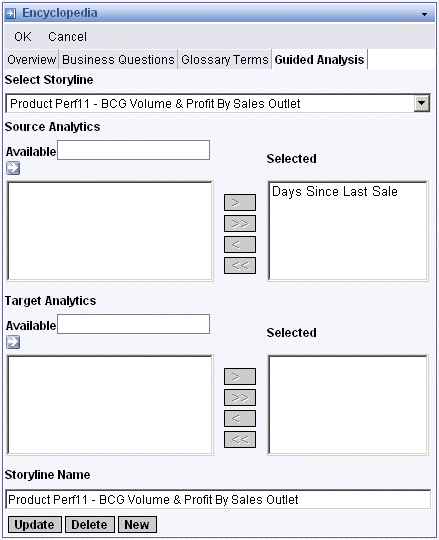This screenshot has height=540, width=439.
Task: Open the Select Storyline dropdown arrow
Action: click(421, 103)
